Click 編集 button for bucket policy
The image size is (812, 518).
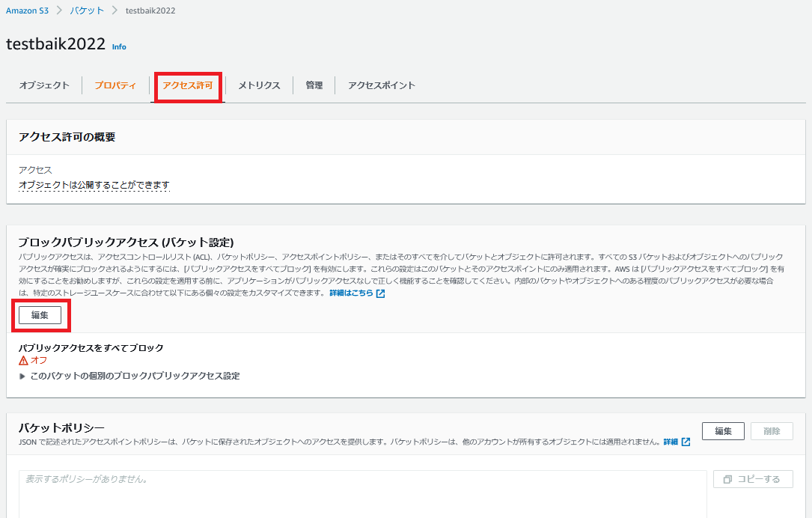(723, 431)
